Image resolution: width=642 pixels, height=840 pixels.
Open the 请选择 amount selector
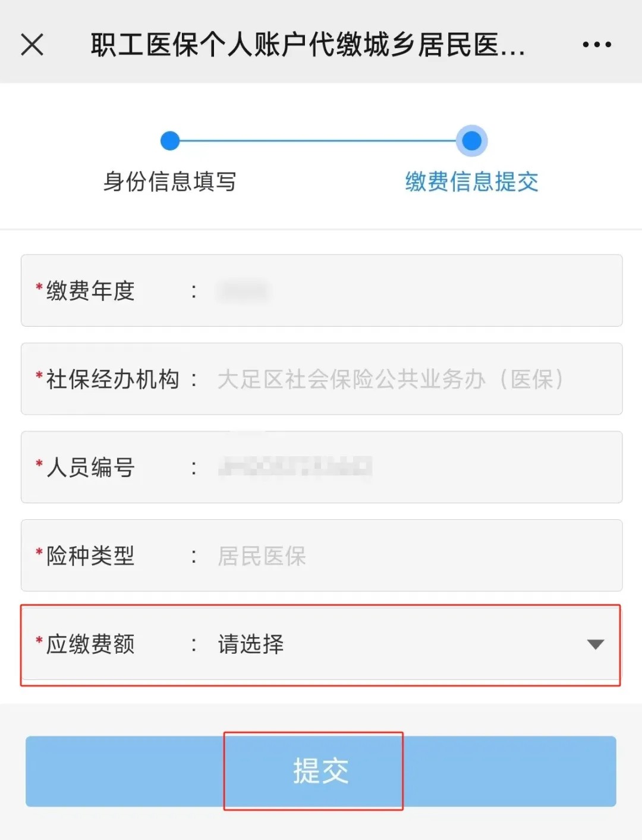click(x=251, y=644)
